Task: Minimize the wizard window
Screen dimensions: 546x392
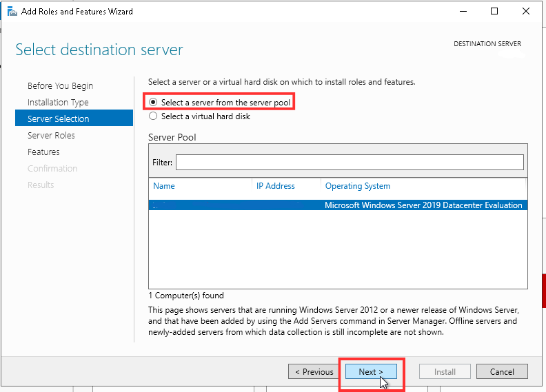Action: [463, 12]
